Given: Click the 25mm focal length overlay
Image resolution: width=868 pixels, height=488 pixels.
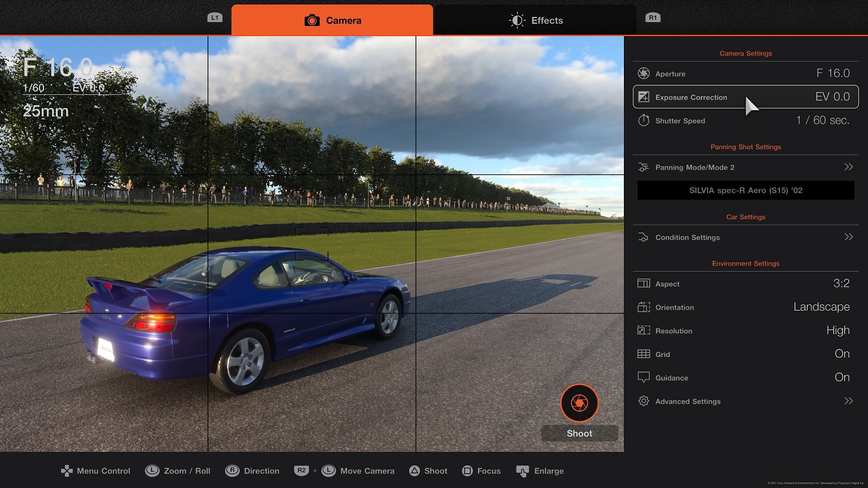Looking at the screenshot, I should [46, 111].
